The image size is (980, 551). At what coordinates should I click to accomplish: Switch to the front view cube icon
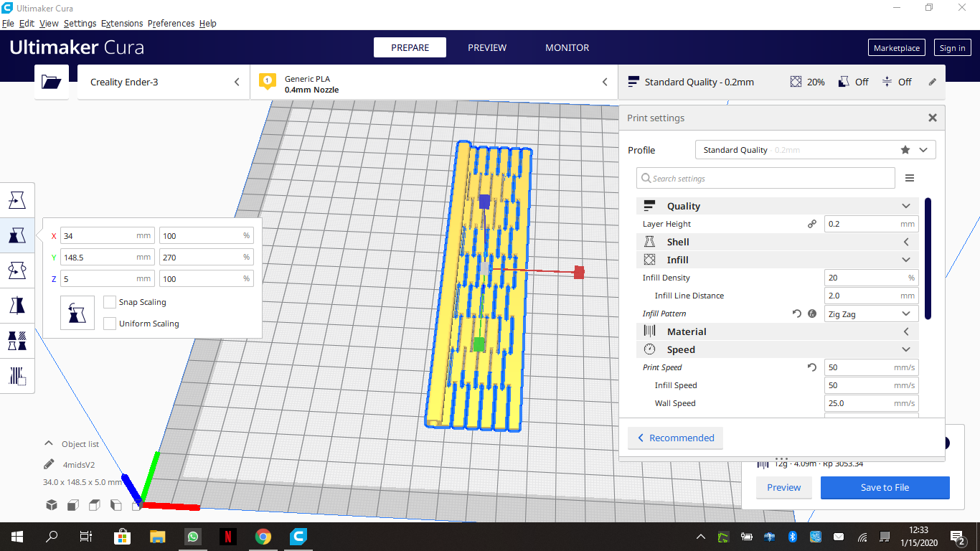point(72,505)
